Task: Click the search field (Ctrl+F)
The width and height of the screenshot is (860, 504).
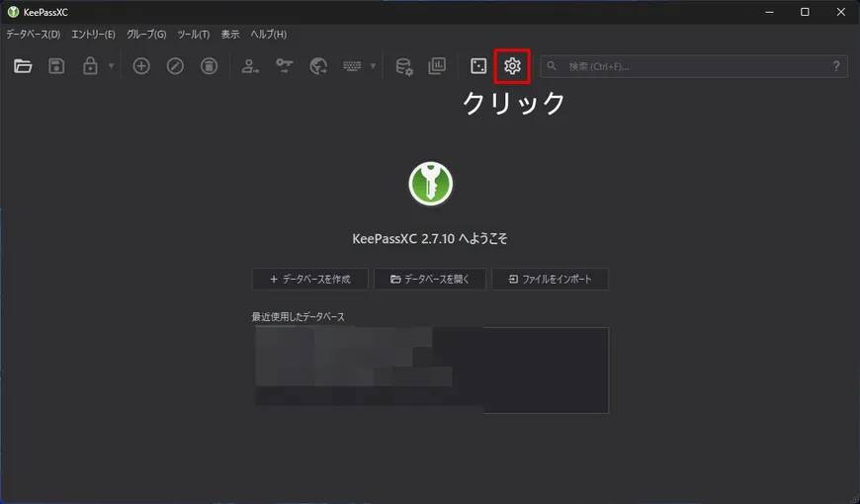Action: (x=694, y=66)
